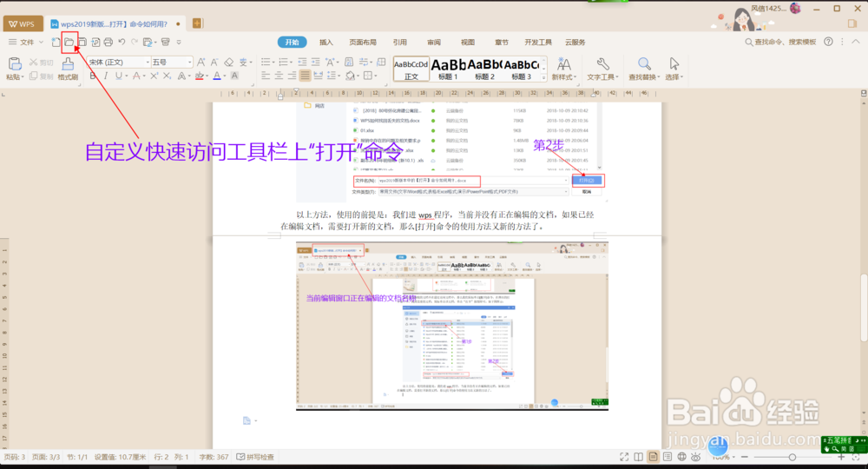Apply font color with the A button

point(217,76)
